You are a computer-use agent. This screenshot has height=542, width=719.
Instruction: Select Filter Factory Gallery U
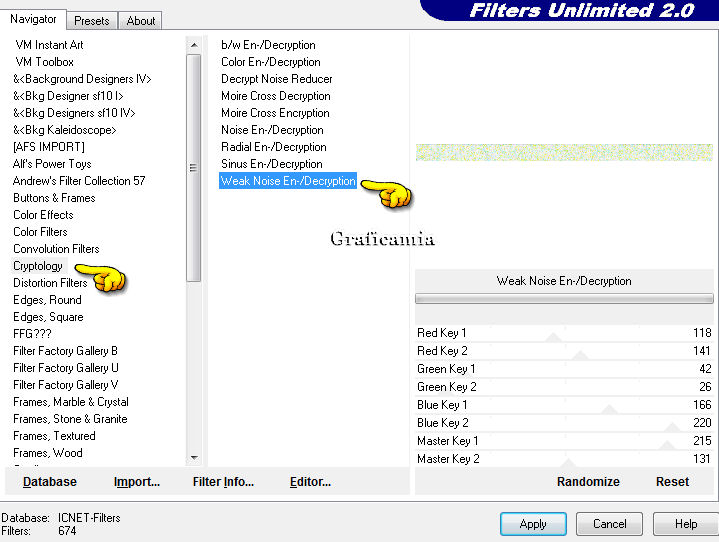coord(66,367)
